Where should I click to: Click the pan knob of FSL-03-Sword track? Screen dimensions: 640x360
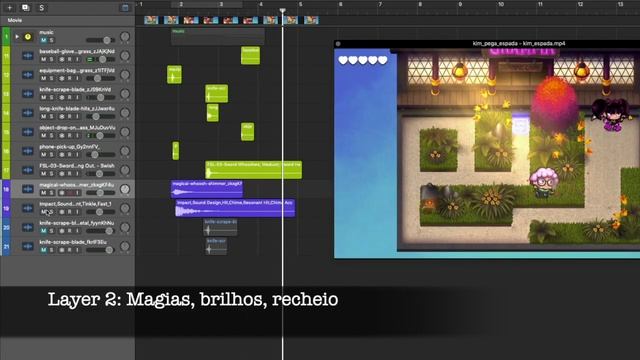[125, 170]
